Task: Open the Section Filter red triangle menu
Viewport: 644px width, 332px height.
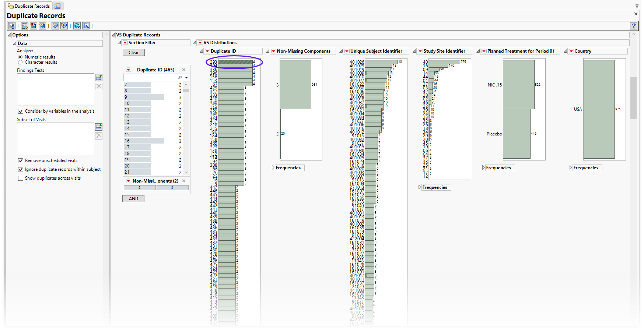Action: click(125, 43)
